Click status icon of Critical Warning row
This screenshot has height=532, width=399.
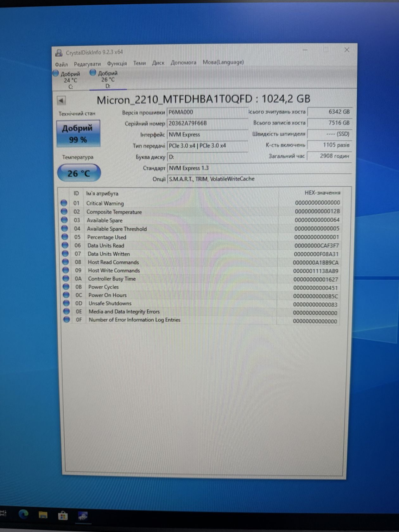coord(64,203)
